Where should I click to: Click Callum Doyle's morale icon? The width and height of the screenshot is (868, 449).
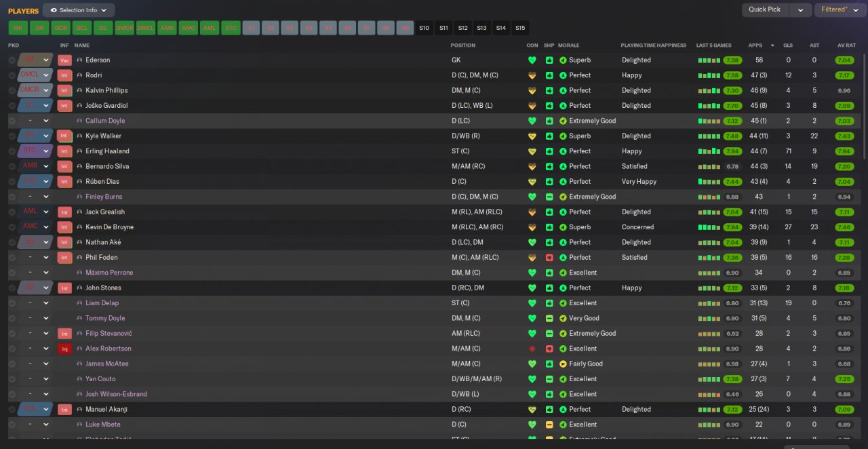(x=563, y=121)
